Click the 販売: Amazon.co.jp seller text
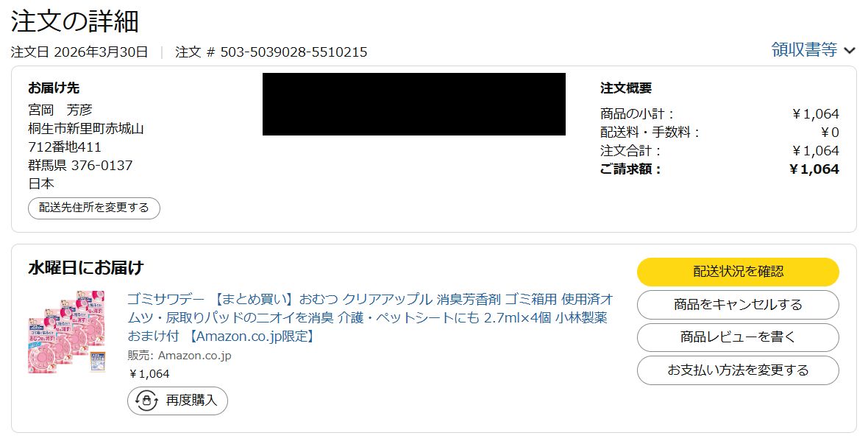The height and width of the screenshot is (444, 868). (x=179, y=356)
